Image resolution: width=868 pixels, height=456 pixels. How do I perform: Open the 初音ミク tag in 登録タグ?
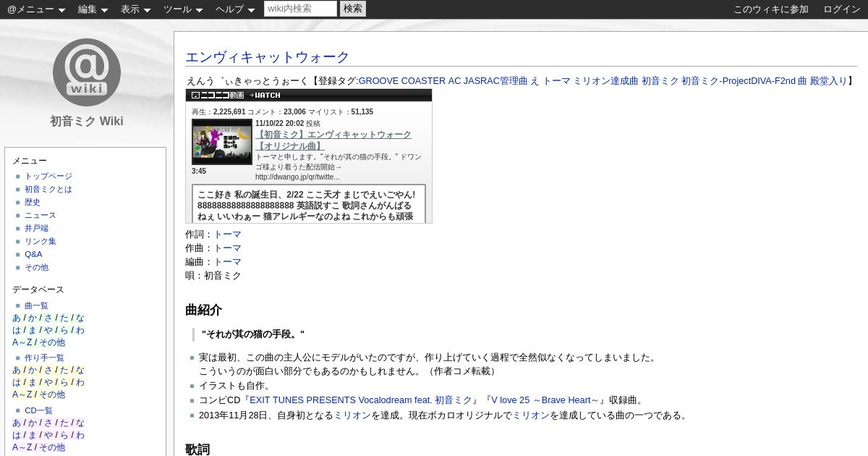click(660, 81)
